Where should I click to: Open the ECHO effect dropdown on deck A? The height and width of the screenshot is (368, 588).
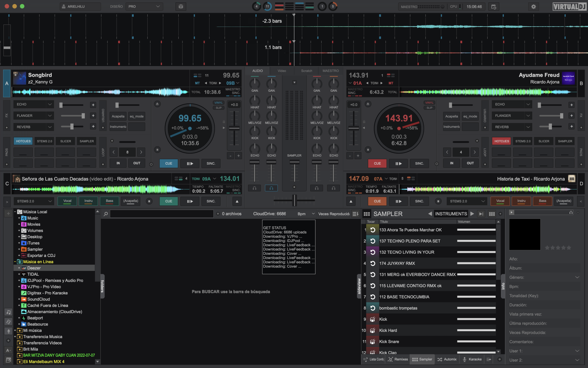click(x=33, y=105)
